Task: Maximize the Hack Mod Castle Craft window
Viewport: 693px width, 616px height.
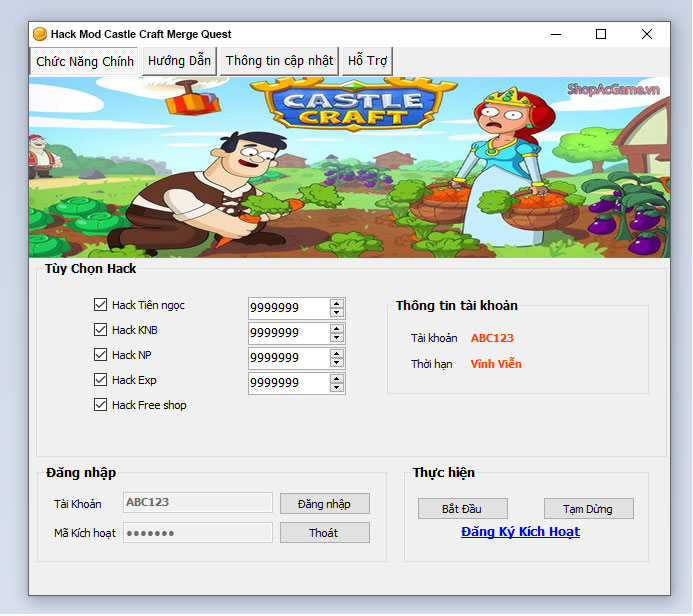Action: 601,34
